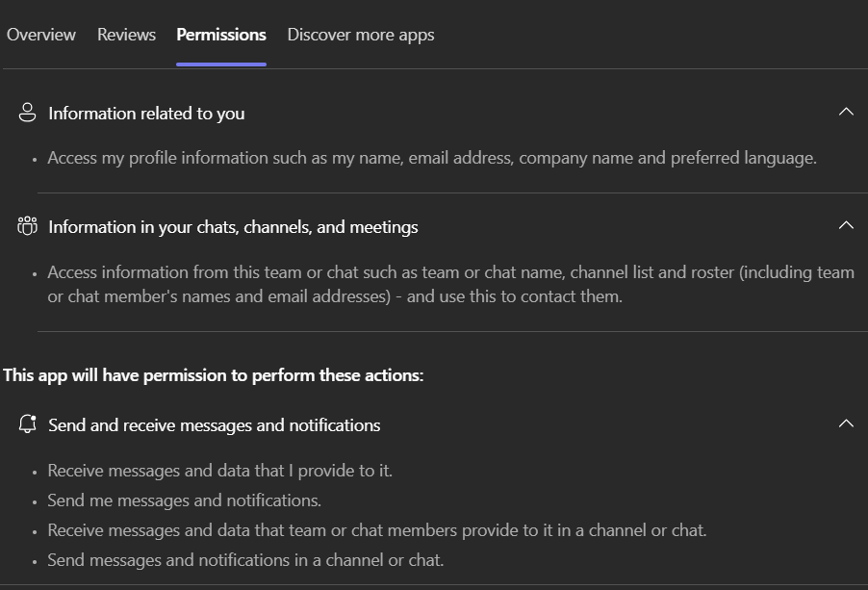Open the Overview tab
This screenshot has width=868, height=590.
click(x=41, y=35)
